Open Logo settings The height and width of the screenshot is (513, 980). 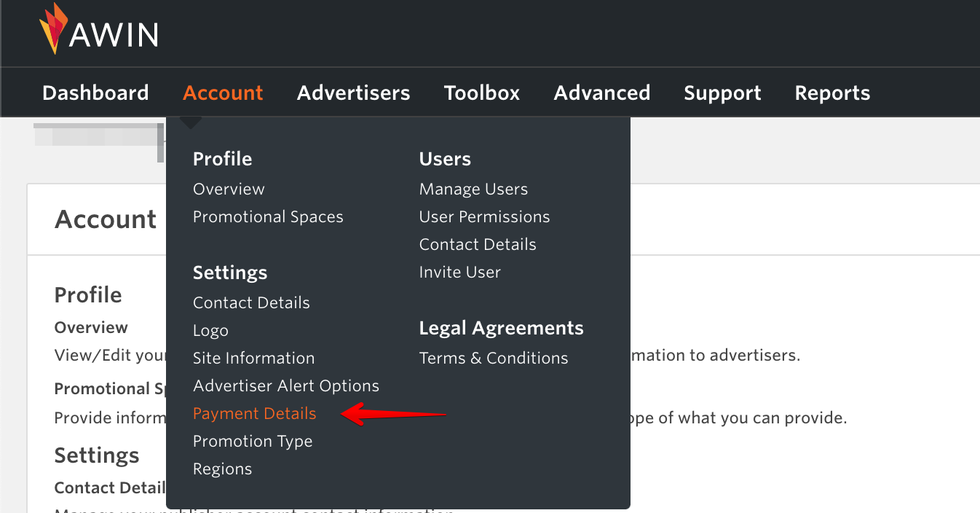tap(210, 331)
